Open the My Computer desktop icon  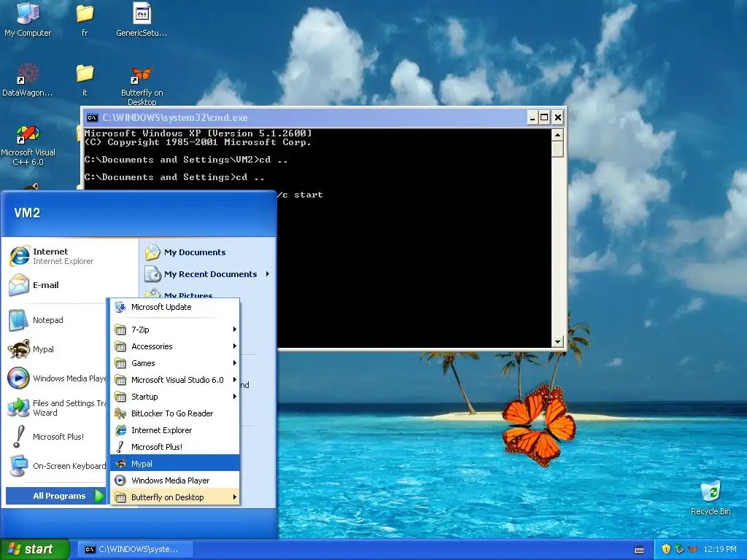28,20
